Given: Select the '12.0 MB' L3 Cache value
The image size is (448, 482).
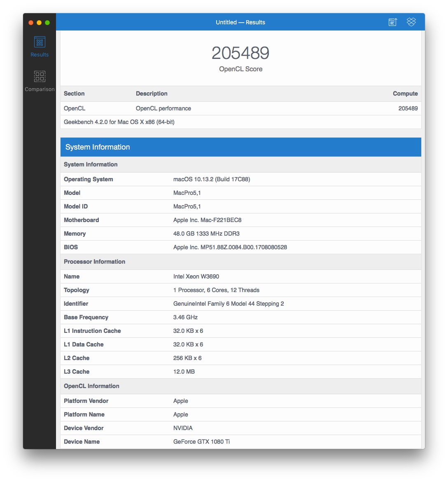Looking at the screenshot, I should [x=184, y=372].
